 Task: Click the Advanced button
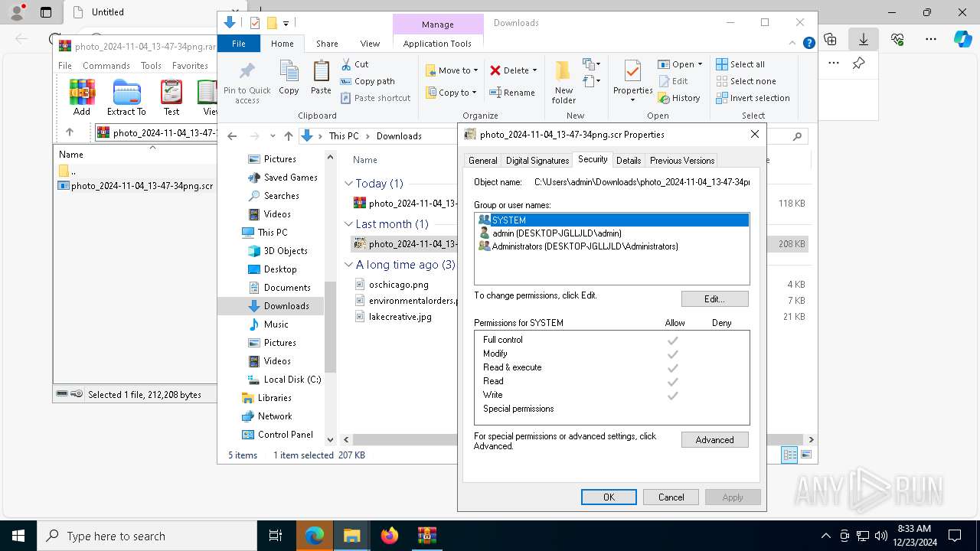click(x=715, y=440)
